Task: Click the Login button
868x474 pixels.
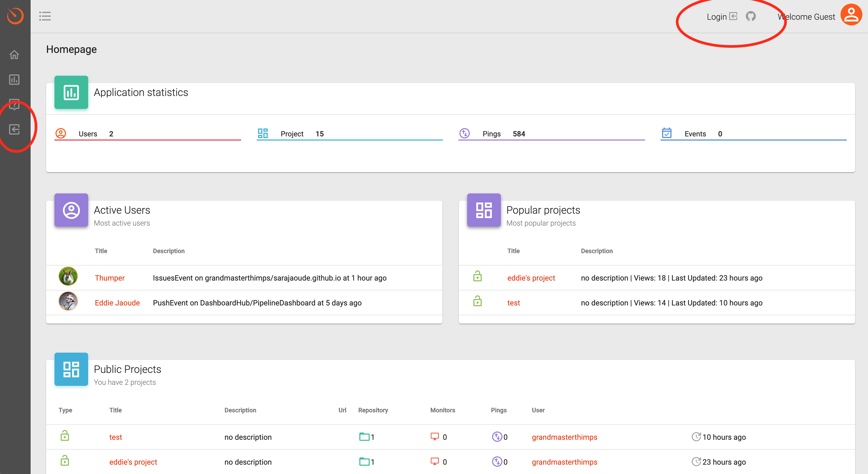Action: [717, 16]
